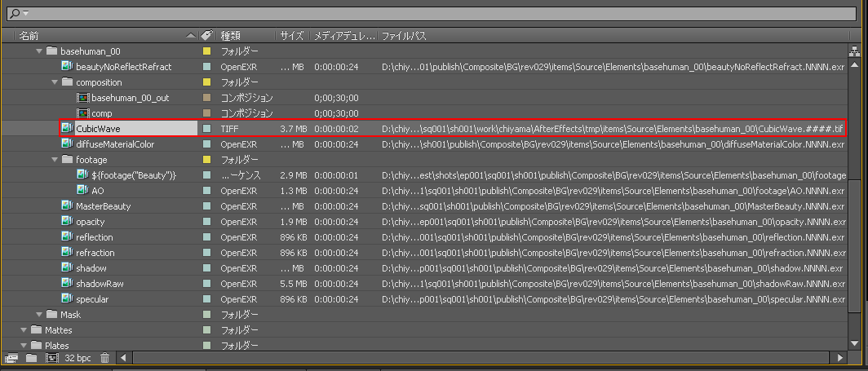This screenshot has height=371, width=868.
Task: Change color depth via 32 bpc
Action: coord(77,358)
